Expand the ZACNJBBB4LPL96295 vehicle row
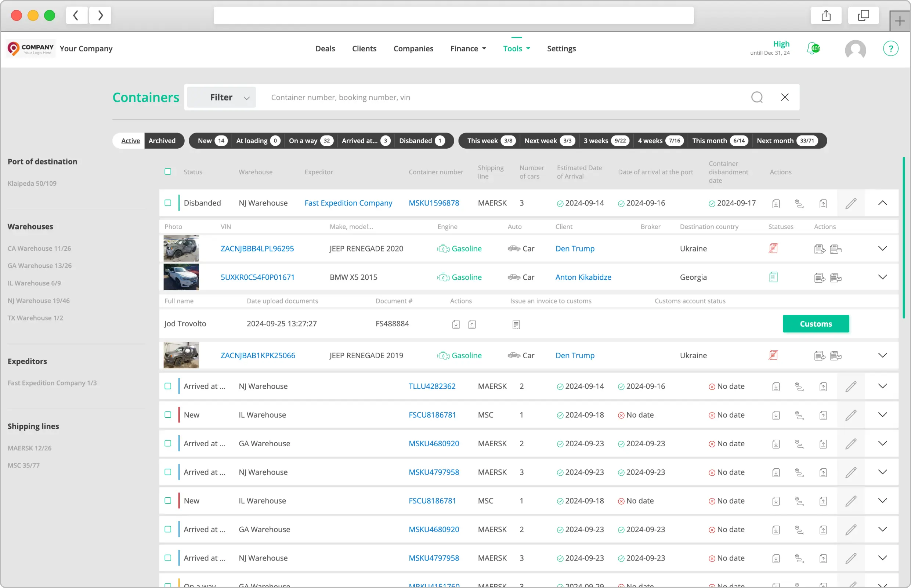911x588 pixels. click(882, 248)
